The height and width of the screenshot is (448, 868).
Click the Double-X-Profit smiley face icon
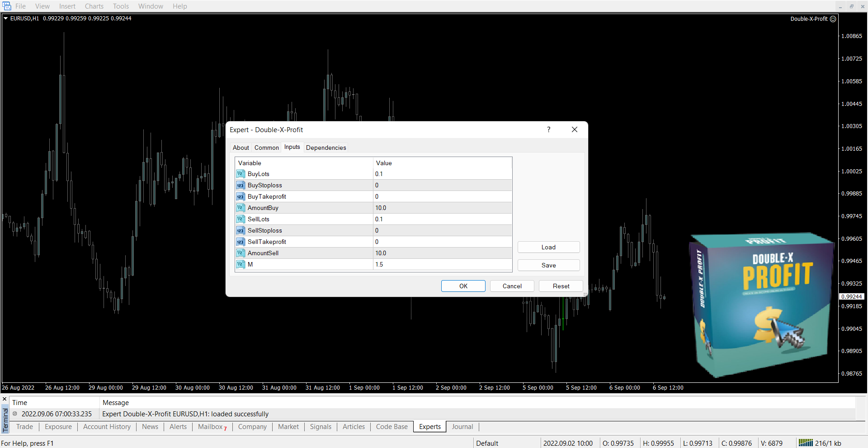(833, 19)
